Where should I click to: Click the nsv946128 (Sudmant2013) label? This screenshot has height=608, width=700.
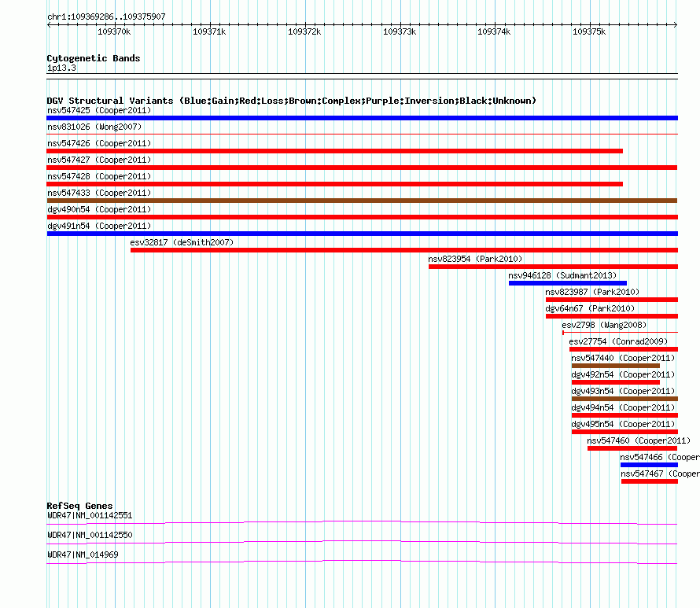coord(562,275)
